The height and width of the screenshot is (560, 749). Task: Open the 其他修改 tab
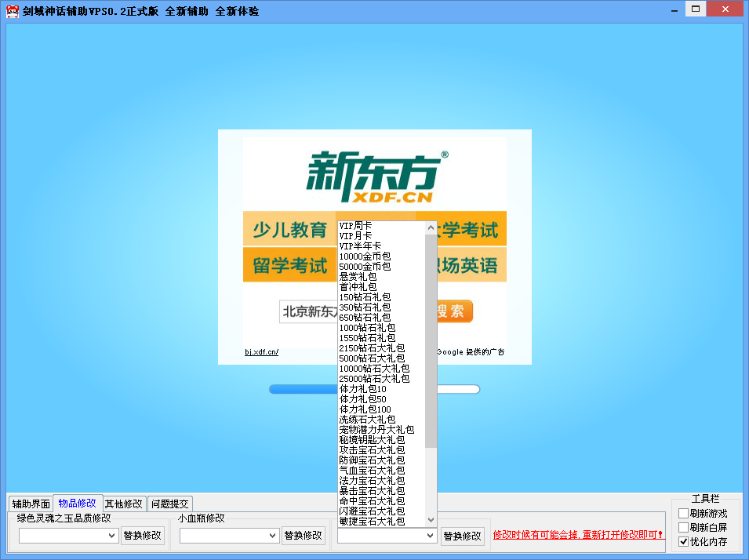pos(124,504)
